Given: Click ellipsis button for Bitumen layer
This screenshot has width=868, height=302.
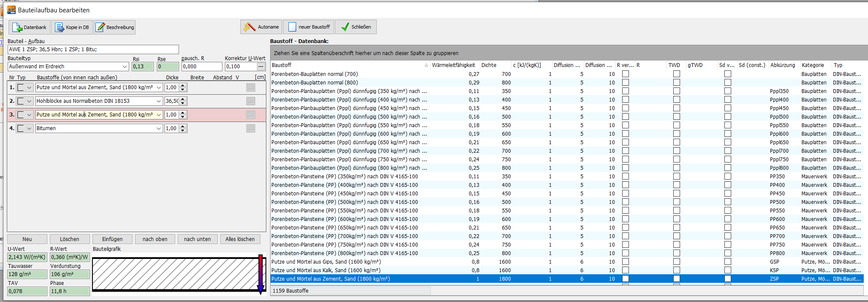Looking at the screenshot, I should tap(251, 128).
